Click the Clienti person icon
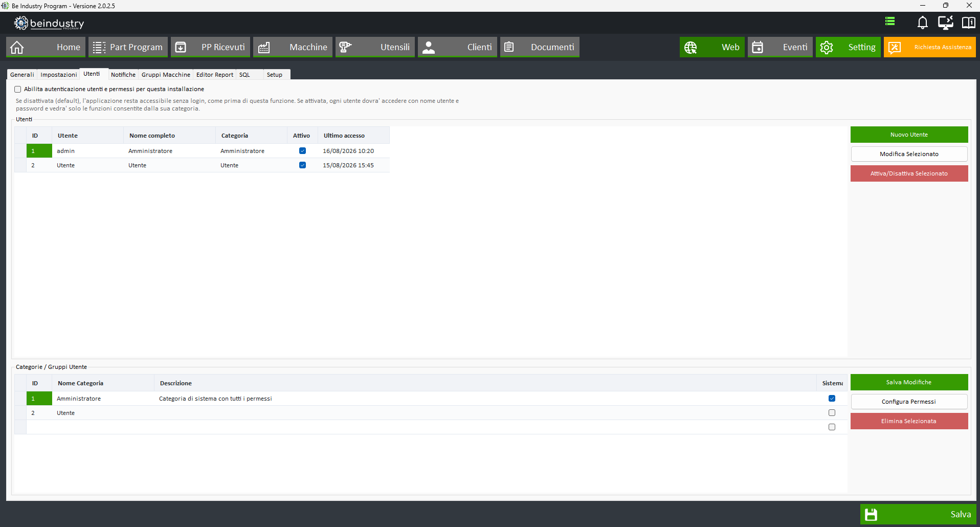This screenshot has height=527, width=980. pyautogui.click(x=429, y=47)
